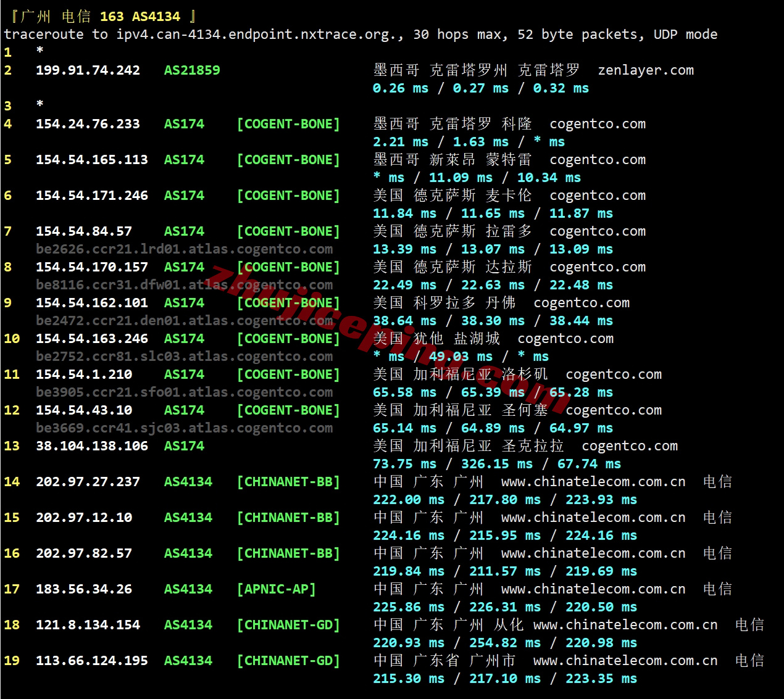Select the hostname be3669.ccr41.sjc03.atlas.cogentco.com

coord(184,428)
